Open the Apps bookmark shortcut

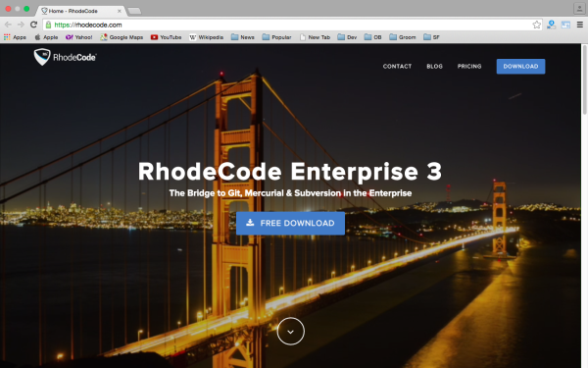click(x=15, y=37)
